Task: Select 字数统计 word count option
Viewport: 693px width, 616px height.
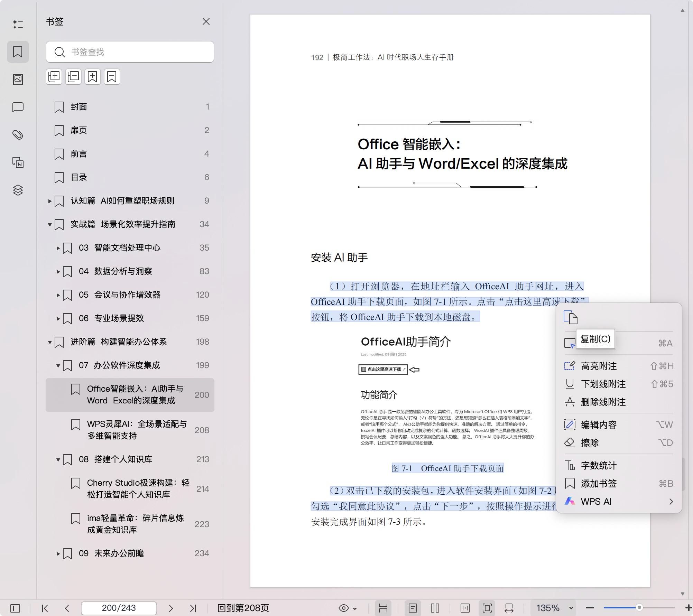Action: click(x=599, y=466)
